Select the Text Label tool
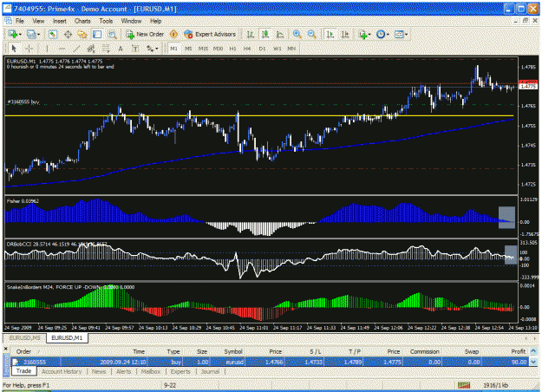Image resolution: width=542 pixels, height=392 pixels. tap(135, 49)
